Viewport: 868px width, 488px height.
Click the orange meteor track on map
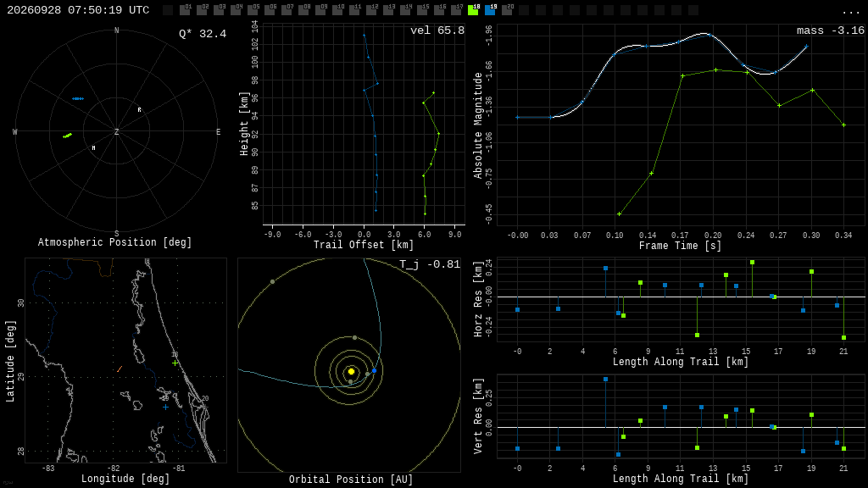coord(120,369)
